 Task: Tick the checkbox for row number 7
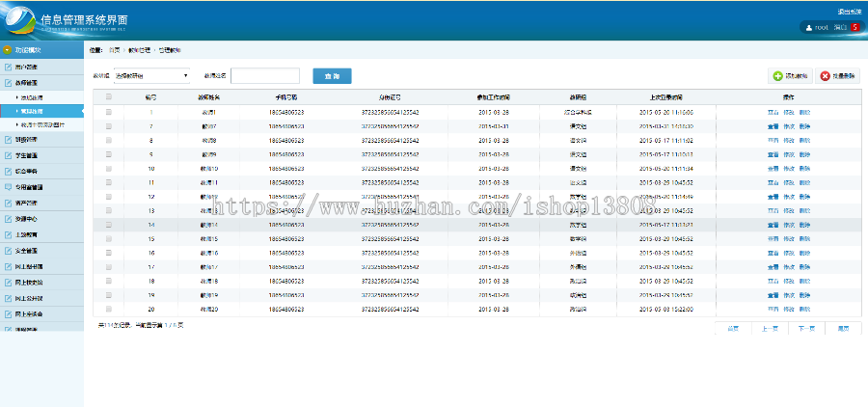[108, 126]
